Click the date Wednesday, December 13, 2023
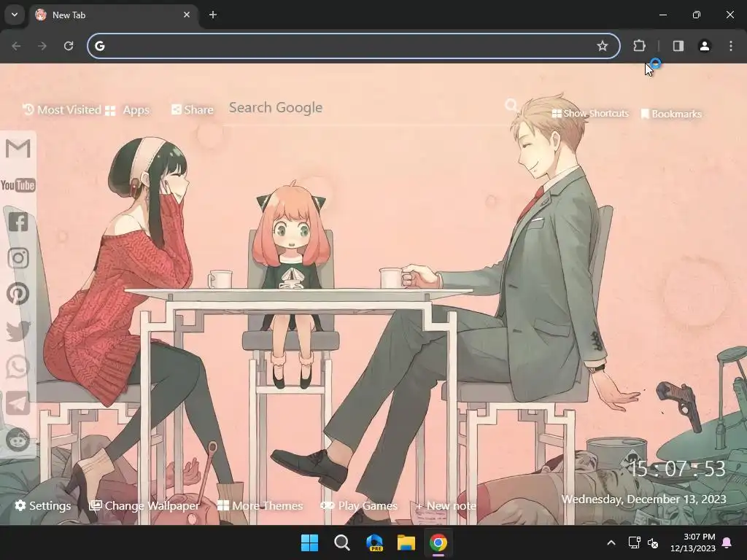The height and width of the screenshot is (560, 747). [x=643, y=499]
